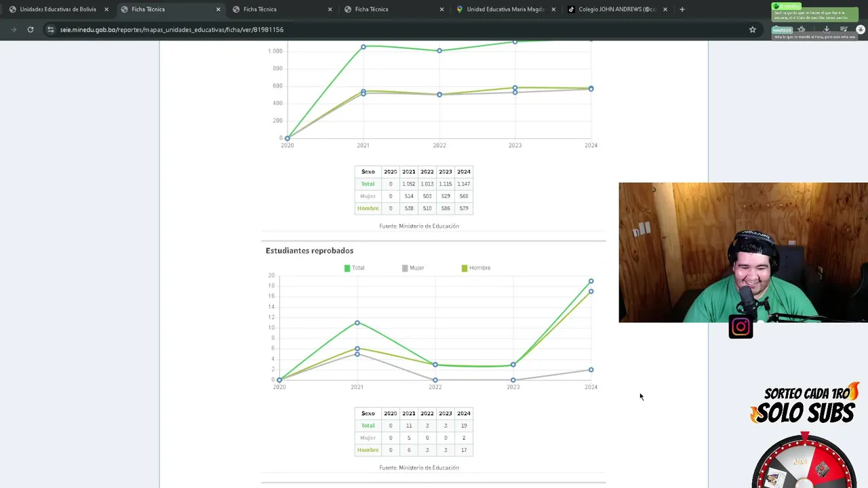Click Hombre 2021 cell 538
868x488 pixels.
pyautogui.click(x=408, y=208)
